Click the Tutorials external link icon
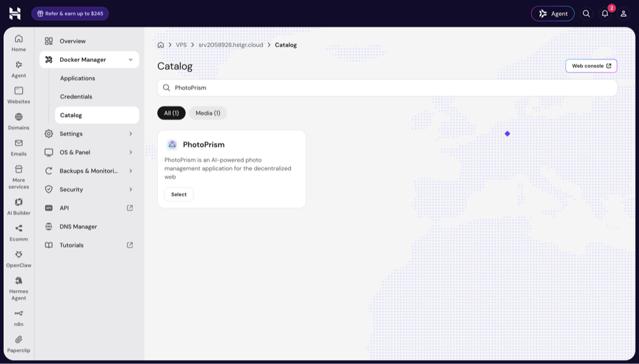The width and height of the screenshot is (639, 364). point(130,245)
